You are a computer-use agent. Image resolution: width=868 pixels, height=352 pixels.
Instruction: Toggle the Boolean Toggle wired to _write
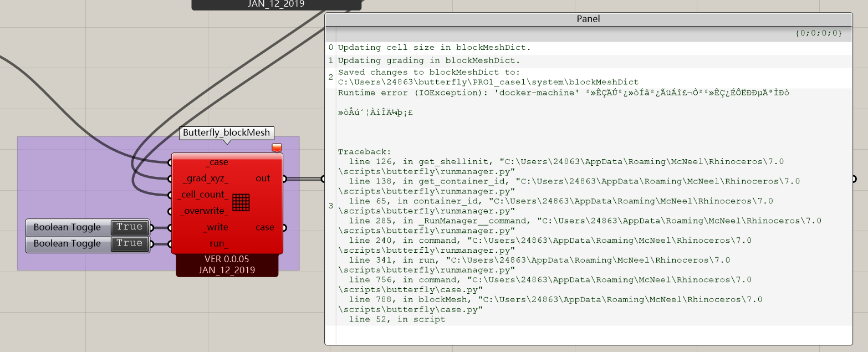tap(68, 227)
